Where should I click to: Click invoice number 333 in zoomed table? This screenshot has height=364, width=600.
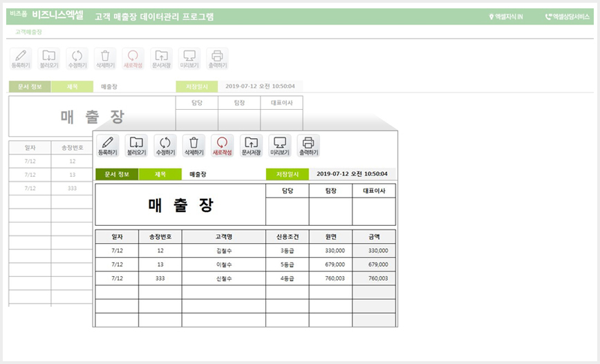click(x=160, y=278)
